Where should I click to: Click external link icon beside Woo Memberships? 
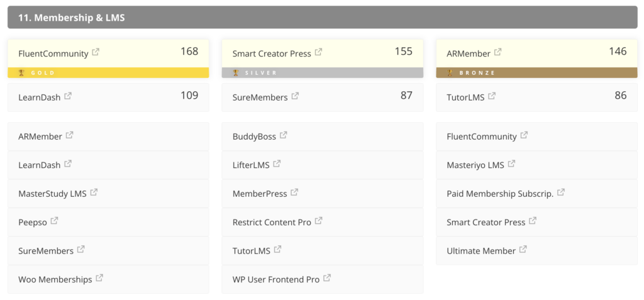pyautogui.click(x=99, y=278)
